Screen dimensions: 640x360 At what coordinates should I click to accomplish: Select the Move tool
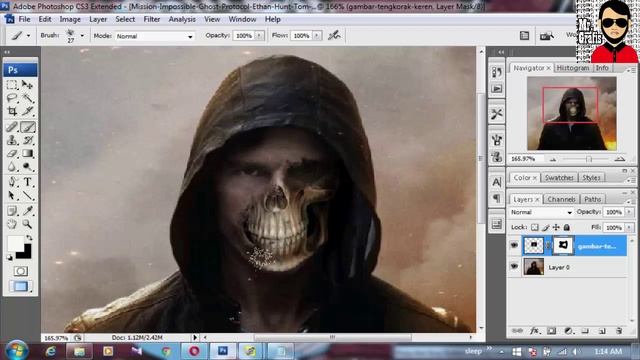pyautogui.click(x=27, y=85)
